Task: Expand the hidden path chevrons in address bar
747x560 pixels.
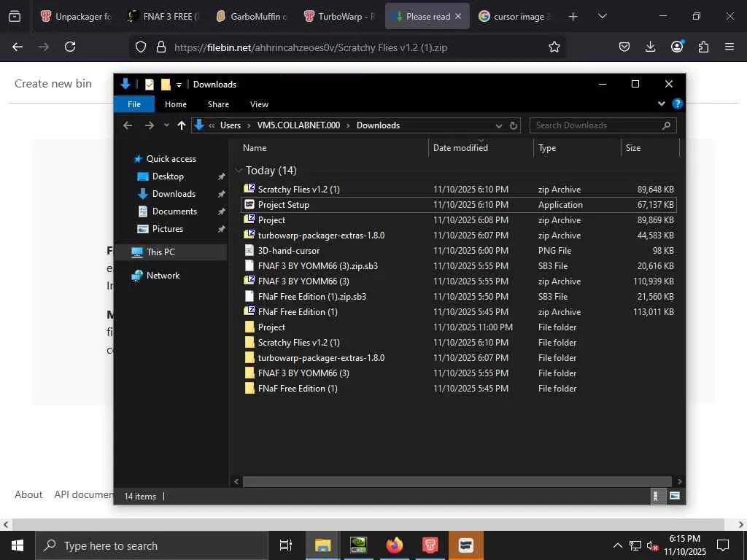Action: tap(212, 125)
